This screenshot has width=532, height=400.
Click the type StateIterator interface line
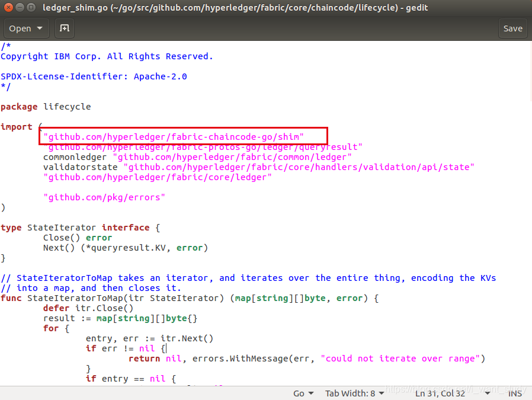(81, 228)
